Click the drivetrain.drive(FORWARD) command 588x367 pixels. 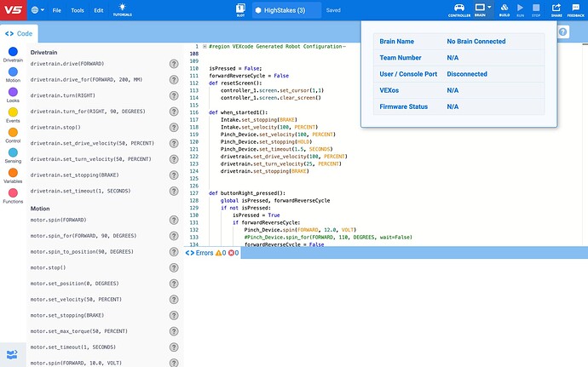coord(67,64)
